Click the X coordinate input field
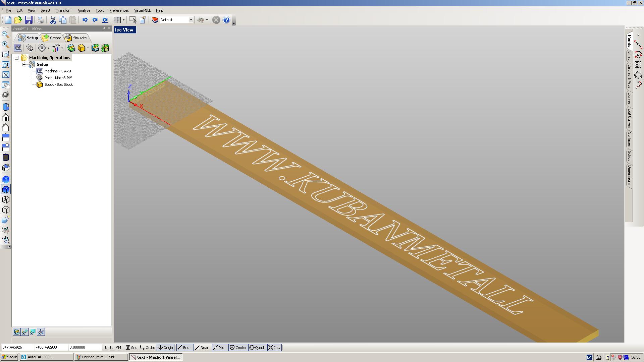The image size is (644, 362). click(17, 348)
